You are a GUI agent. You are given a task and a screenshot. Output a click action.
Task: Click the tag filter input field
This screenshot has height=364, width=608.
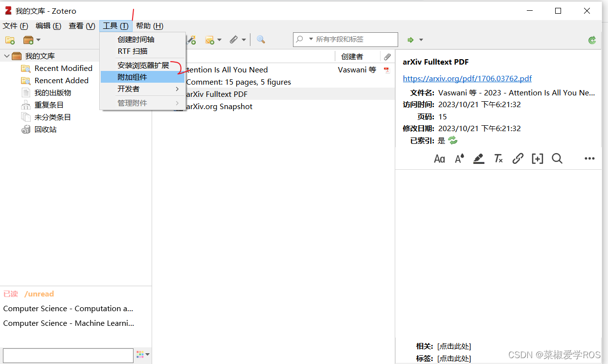tap(68, 355)
